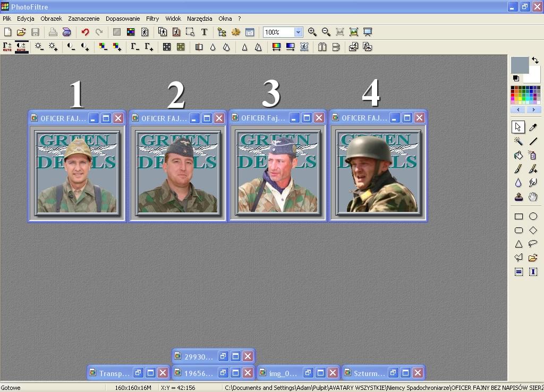The height and width of the screenshot is (392, 544).
Task: Restore the minimized Transp... window
Action: pos(138,373)
